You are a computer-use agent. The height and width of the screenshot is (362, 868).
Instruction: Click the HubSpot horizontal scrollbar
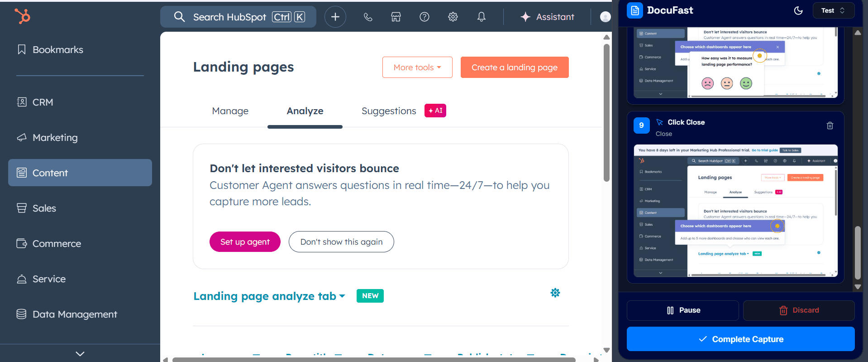coord(374,360)
